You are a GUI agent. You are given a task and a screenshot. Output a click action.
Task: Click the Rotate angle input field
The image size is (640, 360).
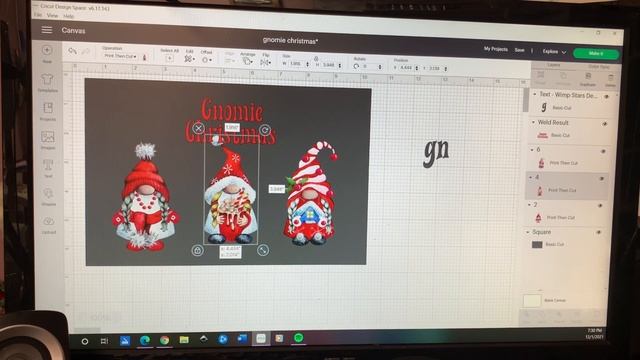tap(371, 67)
